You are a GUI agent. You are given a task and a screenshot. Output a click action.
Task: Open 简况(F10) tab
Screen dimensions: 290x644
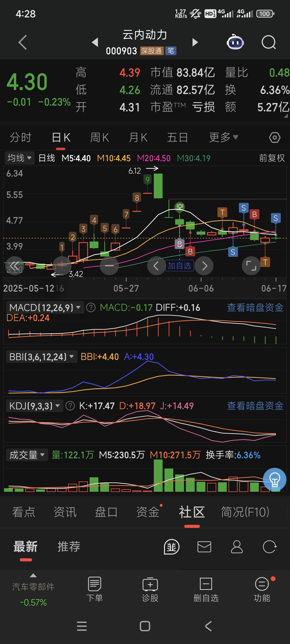pos(245,512)
